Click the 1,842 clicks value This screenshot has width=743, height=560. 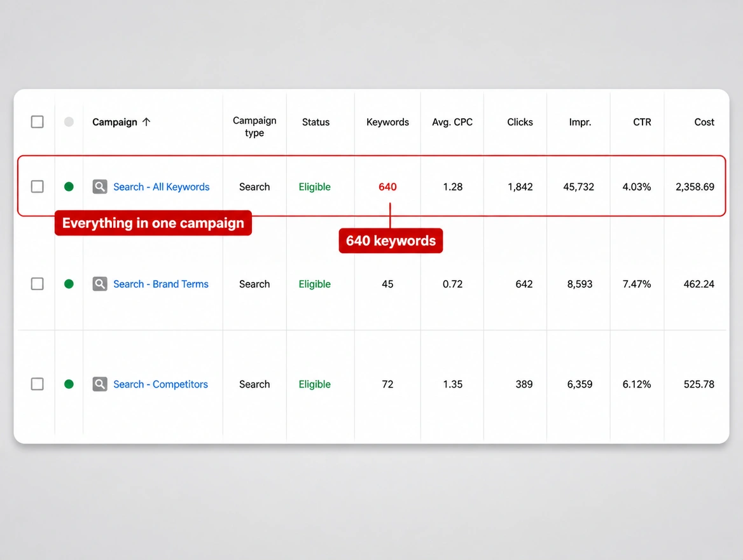point(520,187)
